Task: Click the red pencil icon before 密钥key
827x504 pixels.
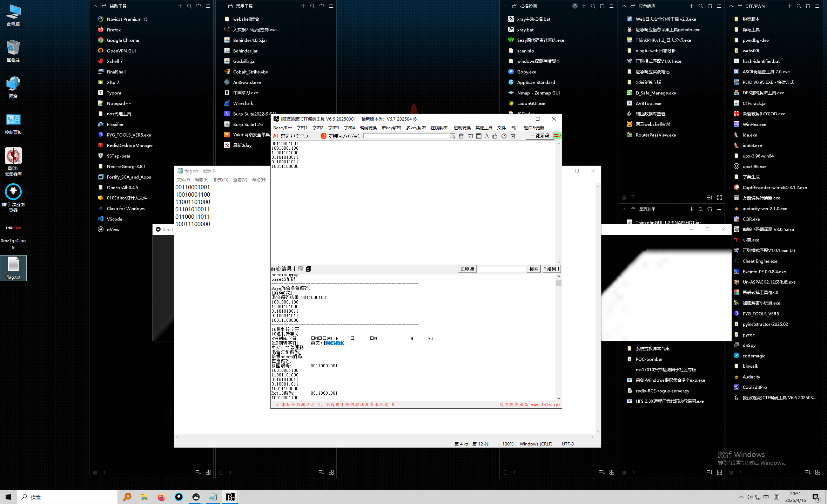Action: pyautogui.click(x=323, y=136)
